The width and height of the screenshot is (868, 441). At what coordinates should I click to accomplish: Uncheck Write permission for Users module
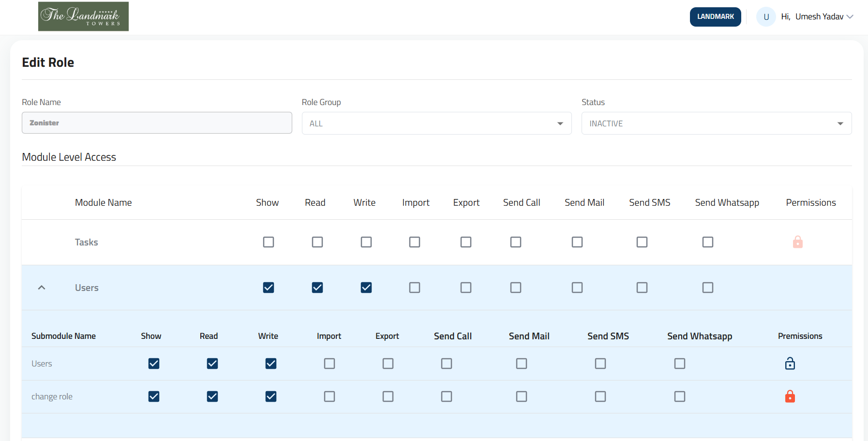tap(366, 288)
